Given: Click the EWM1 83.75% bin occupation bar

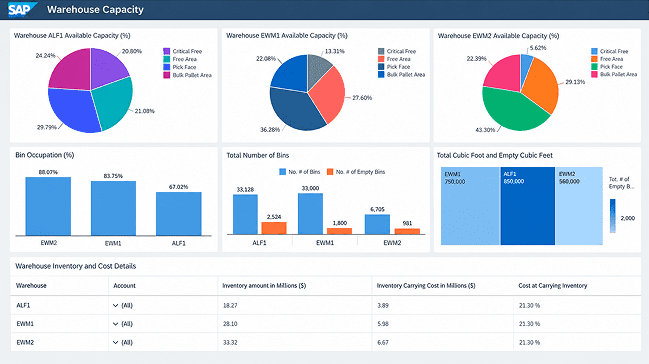Looking at the screenshot, I should [113, 208].
